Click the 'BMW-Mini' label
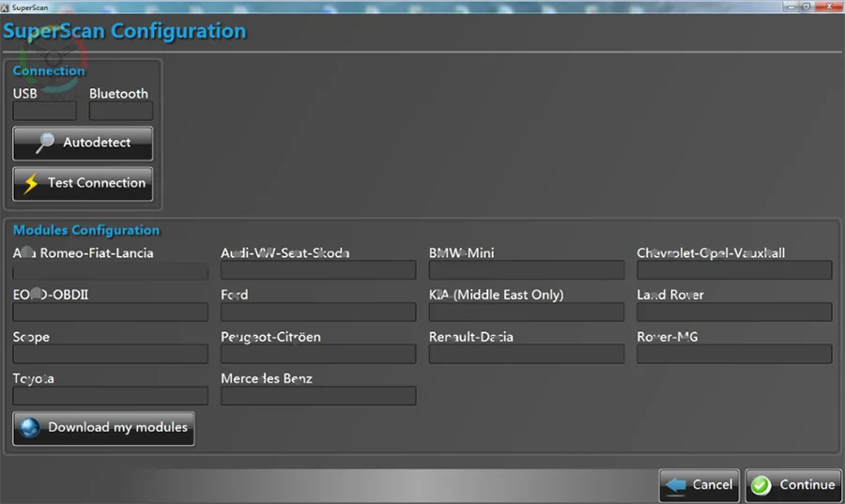The image size is (845, 504). pyautogui.click(x=461, y=253)
